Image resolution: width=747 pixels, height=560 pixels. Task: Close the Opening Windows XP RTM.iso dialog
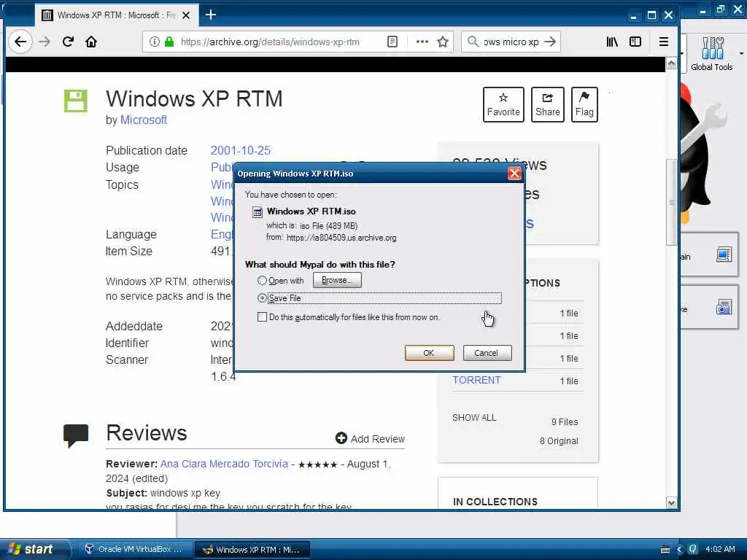pos(514,174)
